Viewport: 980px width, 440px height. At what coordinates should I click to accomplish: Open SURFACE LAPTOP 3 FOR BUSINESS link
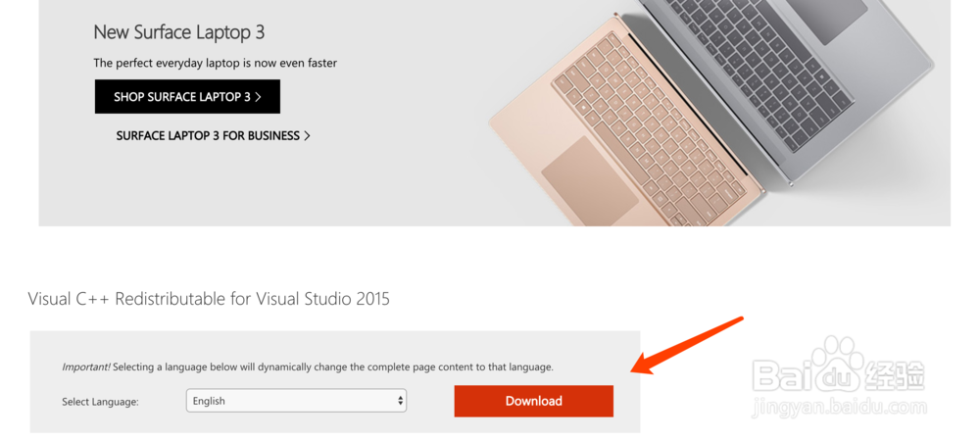[x=213, y=135]
